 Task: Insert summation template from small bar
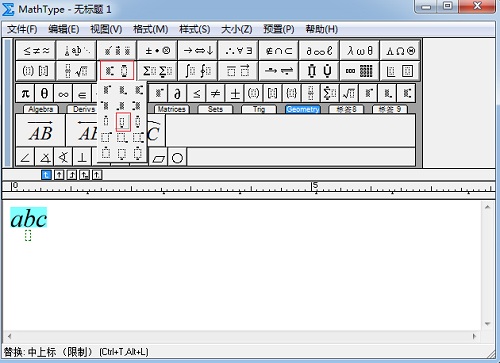330,94
